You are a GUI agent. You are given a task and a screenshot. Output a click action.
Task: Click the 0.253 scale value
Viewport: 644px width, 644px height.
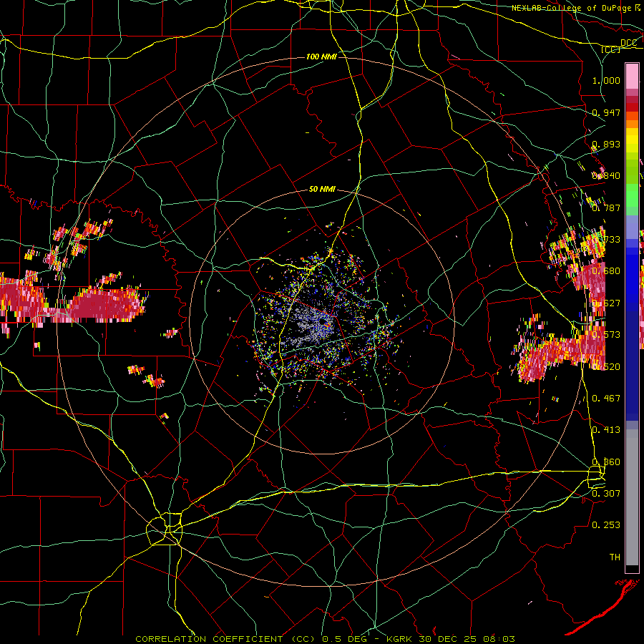pos(606,525)
